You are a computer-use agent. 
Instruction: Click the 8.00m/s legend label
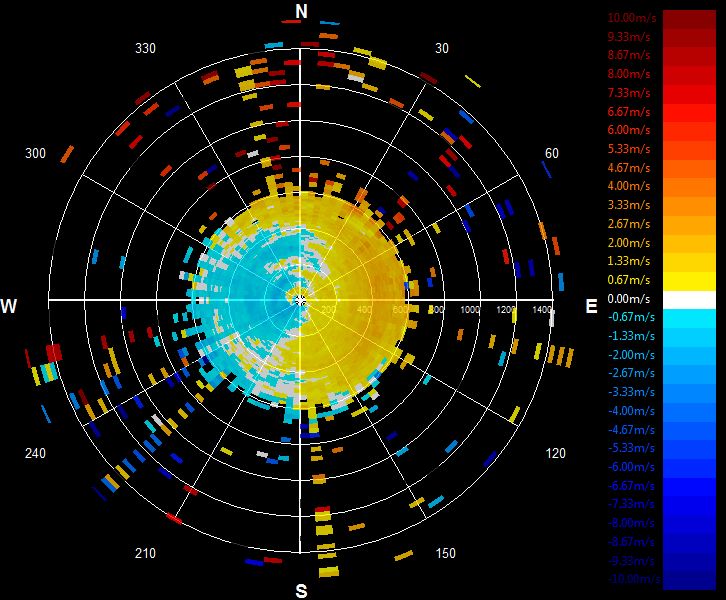point(629,74)
